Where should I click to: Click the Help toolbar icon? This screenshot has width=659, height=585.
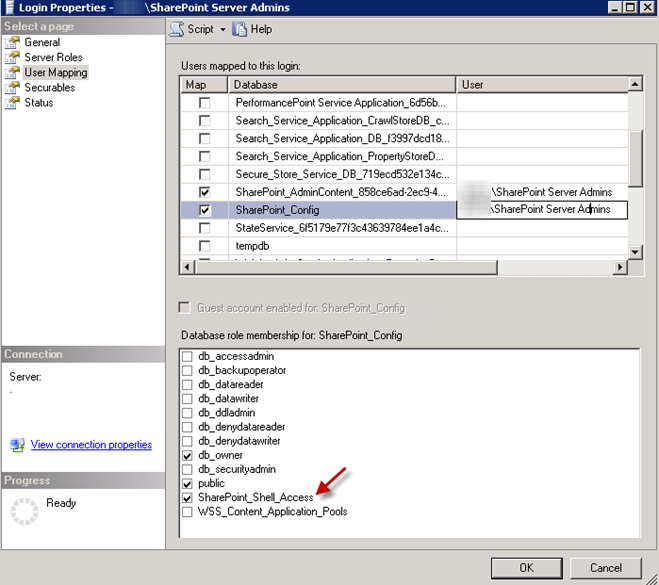[x=240, y=29]
